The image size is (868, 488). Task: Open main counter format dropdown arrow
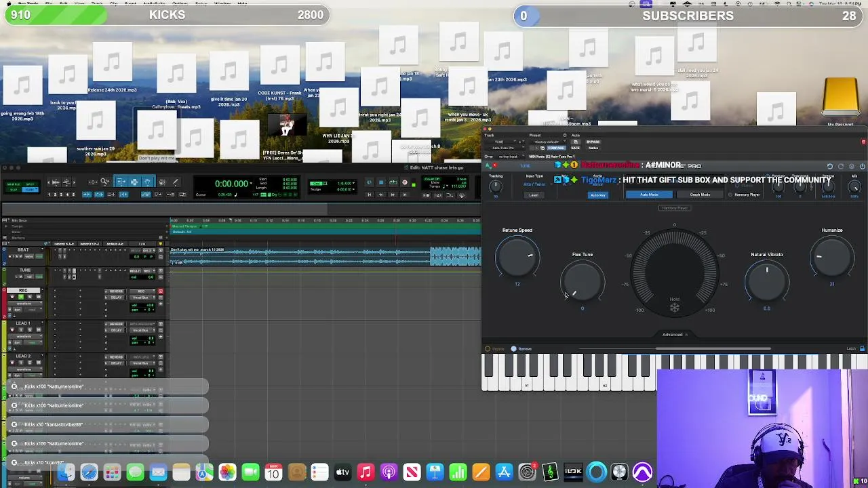(251, 182)
